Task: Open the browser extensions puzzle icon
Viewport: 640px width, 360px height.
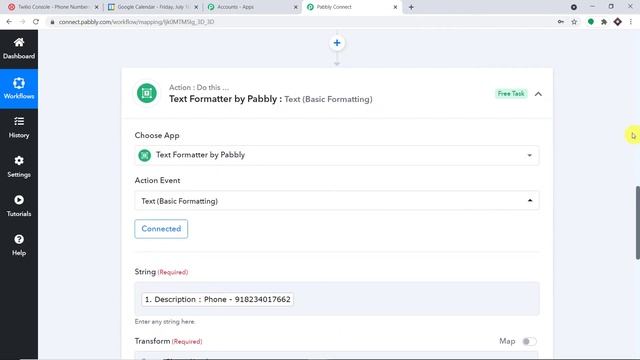Action: [x=604, y=22]
